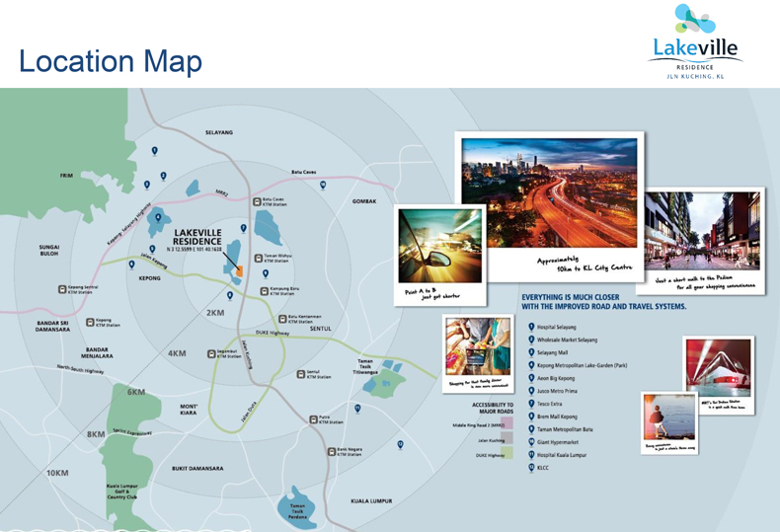Click pin 4 inside Kepong Metropolitan lake

click(158, 218)
